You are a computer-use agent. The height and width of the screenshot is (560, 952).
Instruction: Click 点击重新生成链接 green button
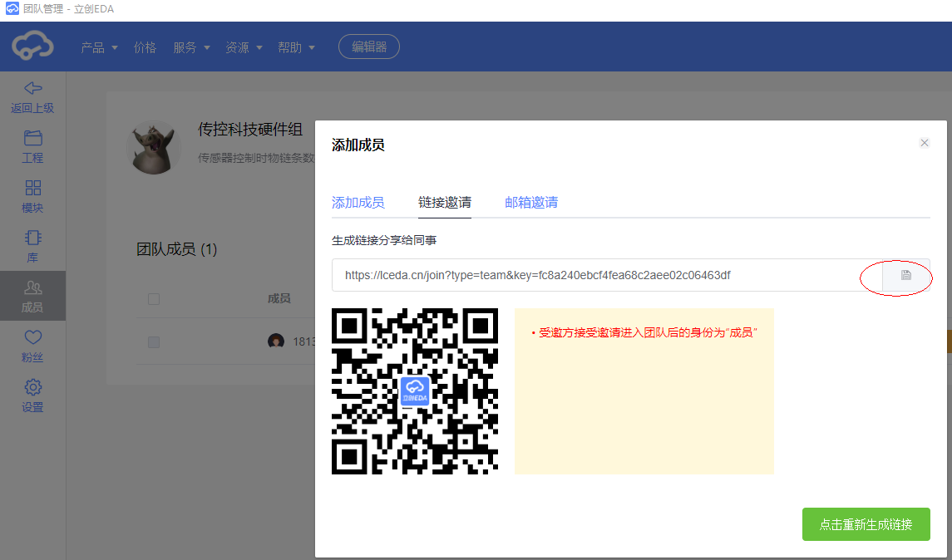[x=866, y=524]
